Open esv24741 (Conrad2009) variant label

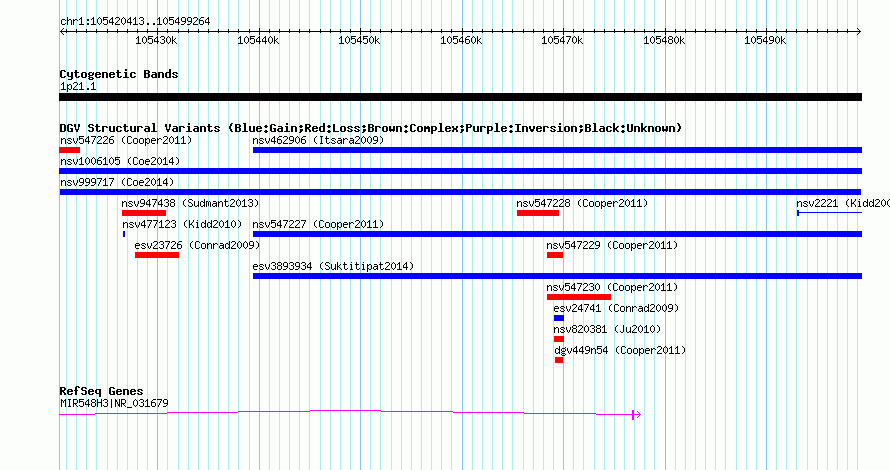click(x=616, y=308)
